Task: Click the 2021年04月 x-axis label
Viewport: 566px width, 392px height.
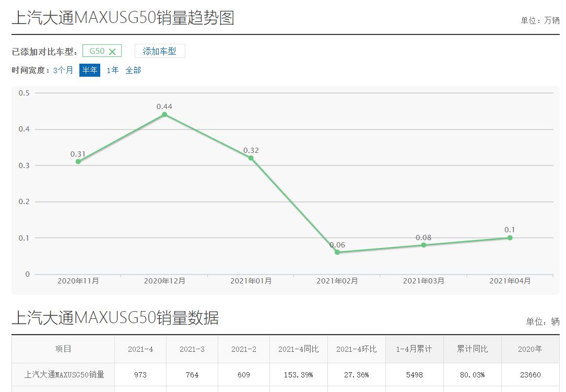Action: (510, 281)
